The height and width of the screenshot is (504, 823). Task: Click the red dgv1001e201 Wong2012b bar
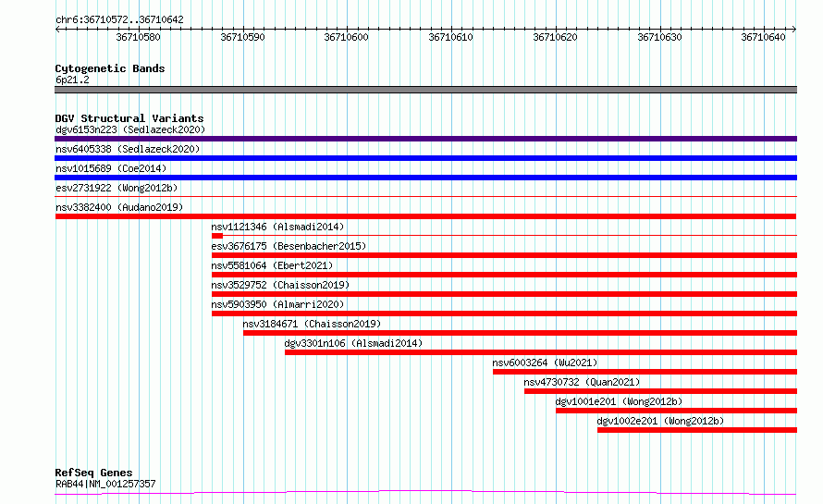tap(677, 411)
